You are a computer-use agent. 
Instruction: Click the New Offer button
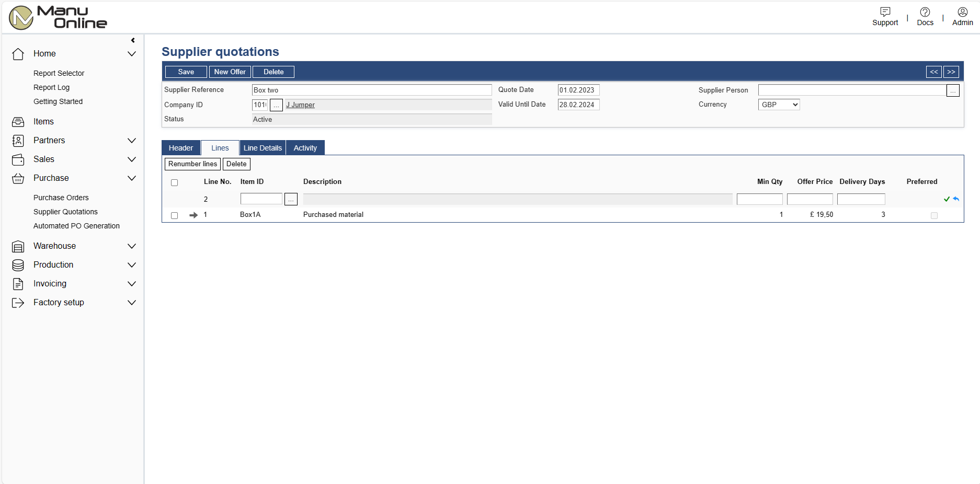coord(230,72)
